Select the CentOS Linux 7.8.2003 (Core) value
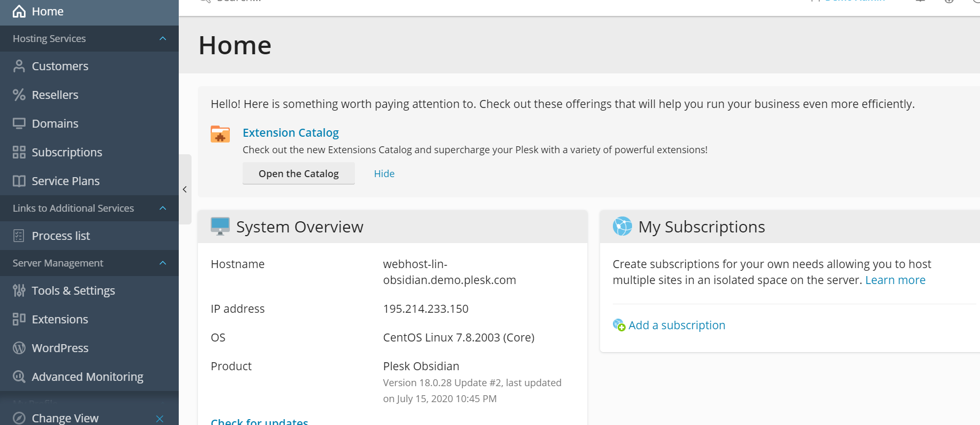980x425 pixels. click(x=459, y=337)
